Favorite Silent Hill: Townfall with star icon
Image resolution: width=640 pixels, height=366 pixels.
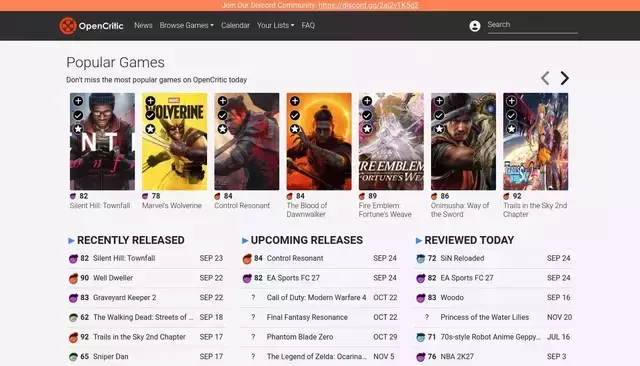[78, 129]
